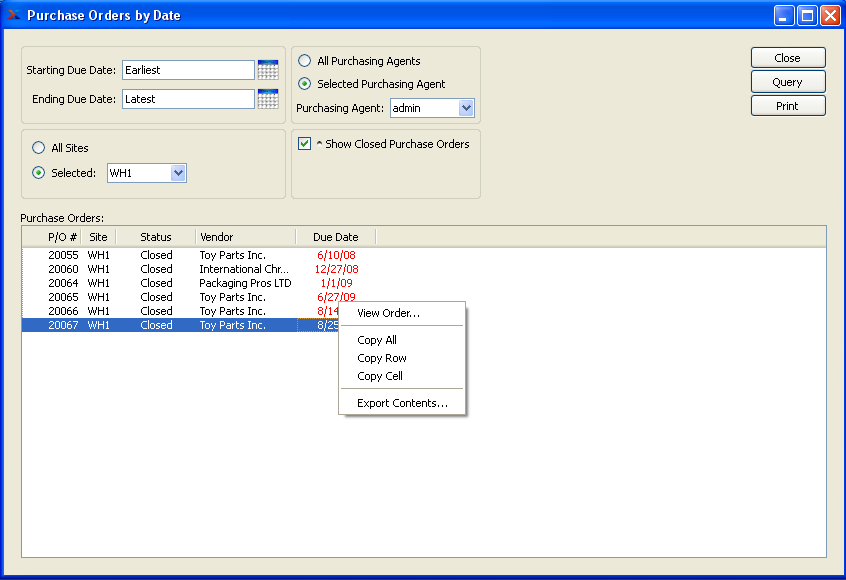Choose the Selected site radio option
This screenshot has width=846, height=580.
click(38, 173)
